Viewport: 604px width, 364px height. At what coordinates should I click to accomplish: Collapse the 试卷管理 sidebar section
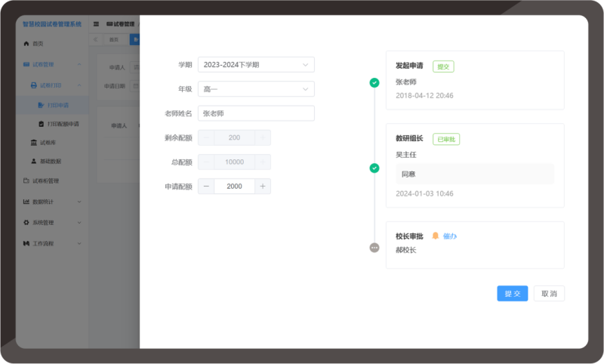[x=79, y=64]
